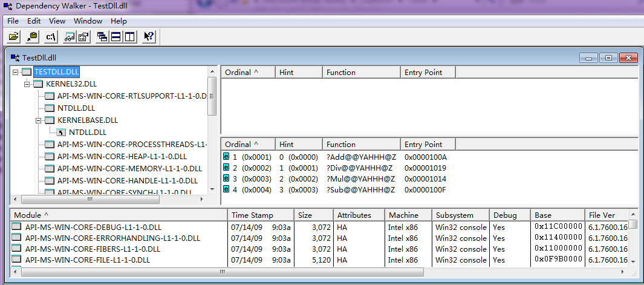Collapse the KERNELBASE.DLL tree node
This screenshot has width=644, height=285.
point(39,120)
